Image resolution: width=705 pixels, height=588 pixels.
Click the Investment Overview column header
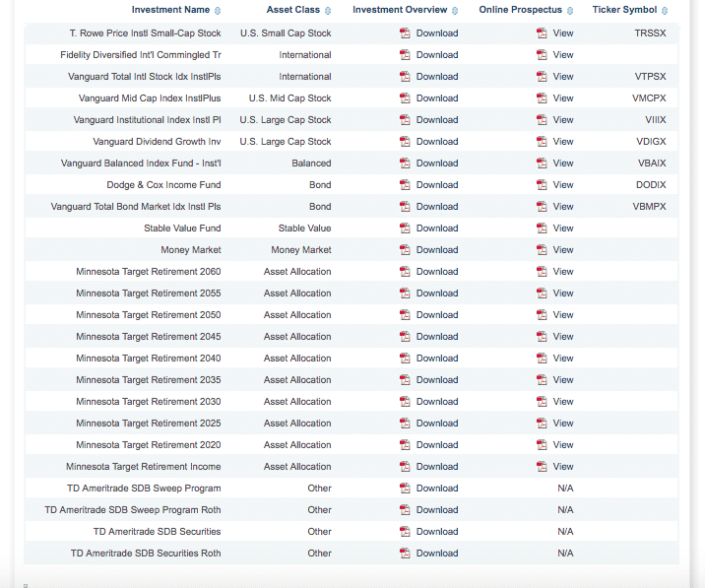coord(400,10)
